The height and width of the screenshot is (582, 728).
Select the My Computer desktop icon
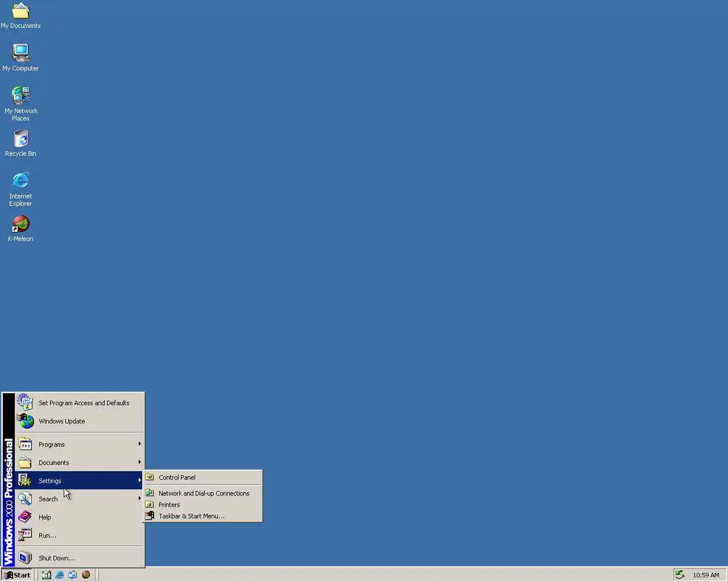tap(20, 57)
